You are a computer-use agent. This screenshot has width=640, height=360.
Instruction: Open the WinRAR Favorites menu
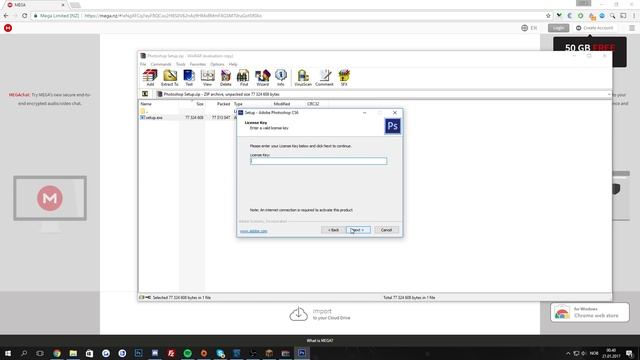[198, 64]
